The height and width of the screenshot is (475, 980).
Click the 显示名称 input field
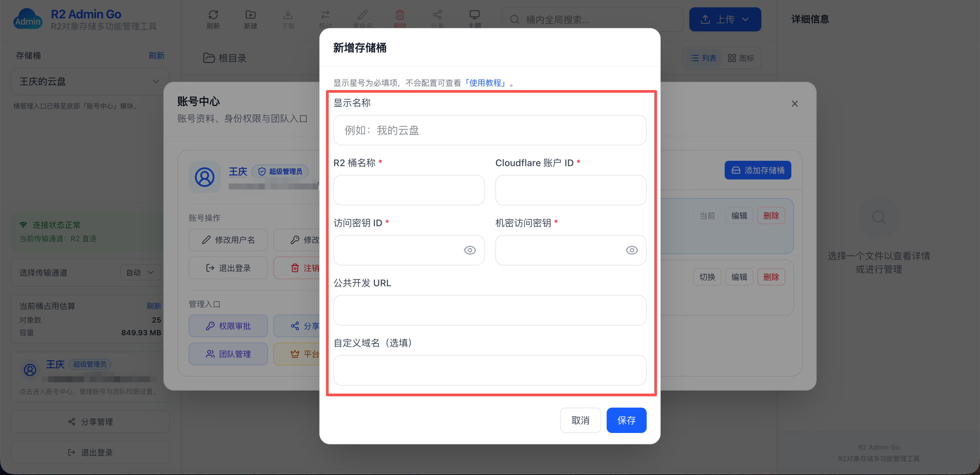pyautogui.click(x=489, y=130)
